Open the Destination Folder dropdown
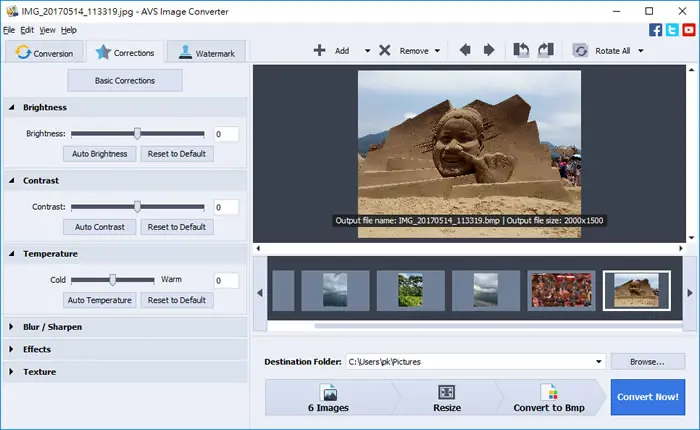The width and height of the screenshot is (700, 430). [599, 362]
